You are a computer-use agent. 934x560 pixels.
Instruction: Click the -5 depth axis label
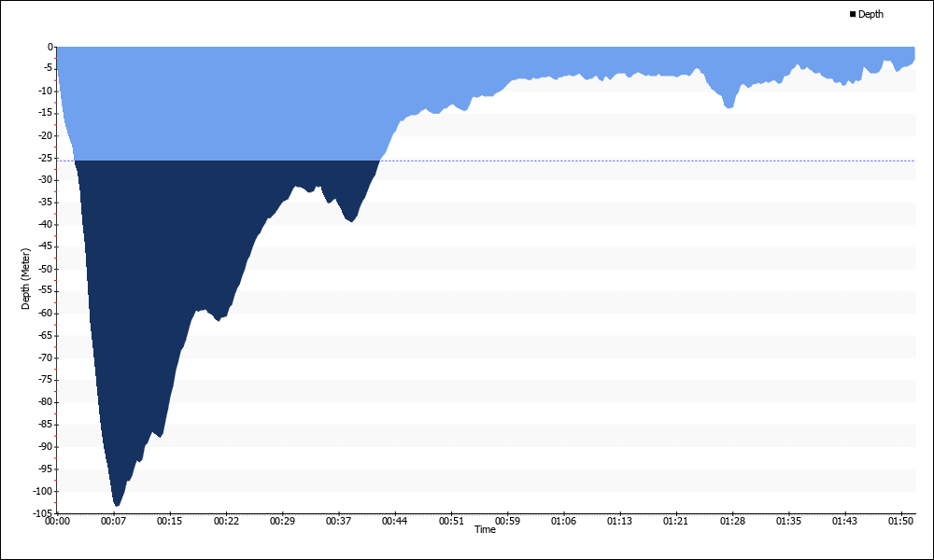tap(49, 69)
